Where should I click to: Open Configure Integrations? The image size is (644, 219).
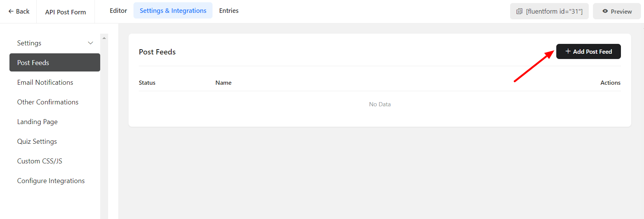pyautogui.click(x=51, y=181)
